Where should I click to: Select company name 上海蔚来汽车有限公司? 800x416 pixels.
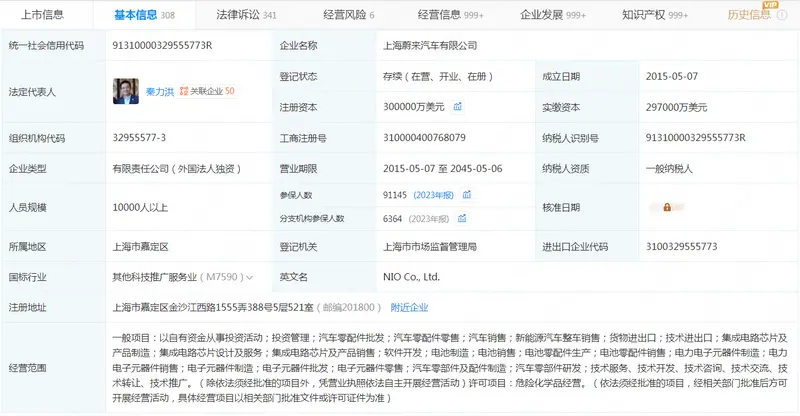coord(430,45)
